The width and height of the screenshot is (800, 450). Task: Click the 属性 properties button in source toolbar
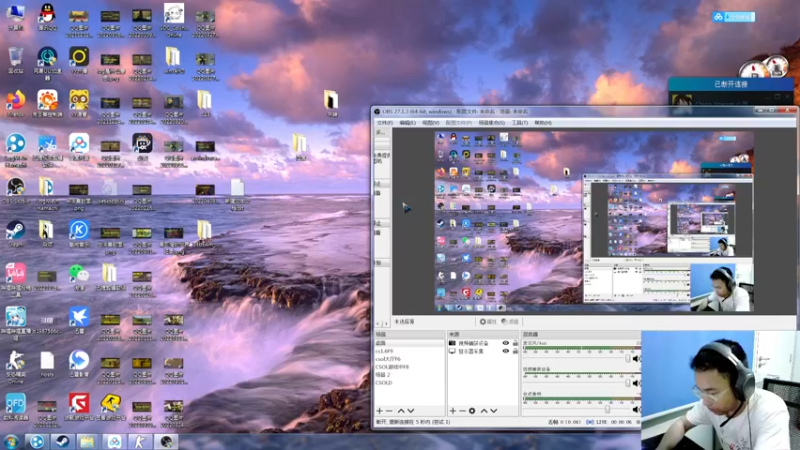(x=488, y=321)
